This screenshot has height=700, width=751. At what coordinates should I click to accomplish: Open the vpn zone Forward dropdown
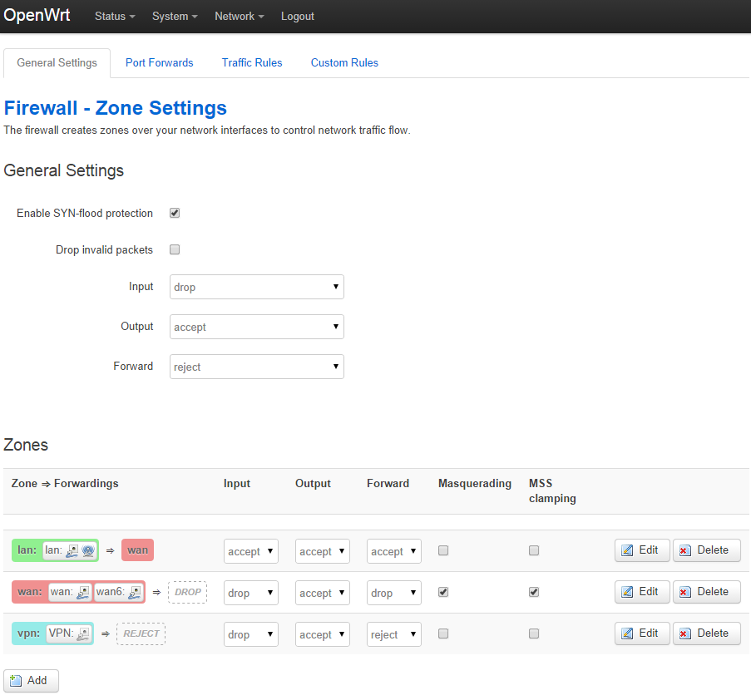click(393, 634)
